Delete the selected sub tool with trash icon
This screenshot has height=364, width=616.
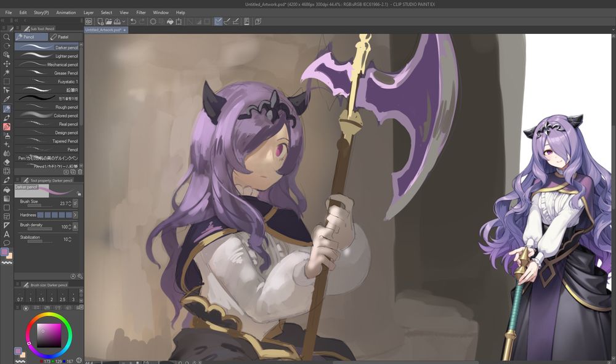click(x=80, y=172)
